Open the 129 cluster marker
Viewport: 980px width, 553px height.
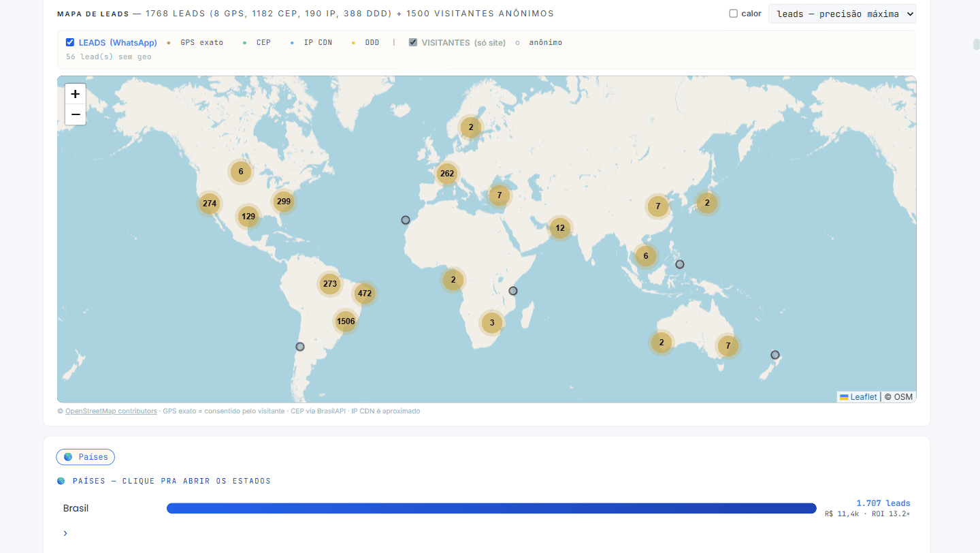pyautogui.click(x=248, y=217)
